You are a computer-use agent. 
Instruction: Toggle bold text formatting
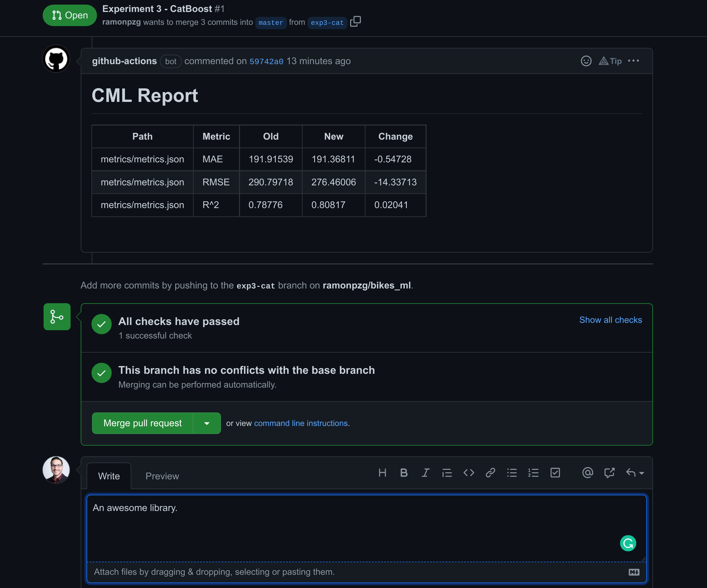[x=404, y=473]
